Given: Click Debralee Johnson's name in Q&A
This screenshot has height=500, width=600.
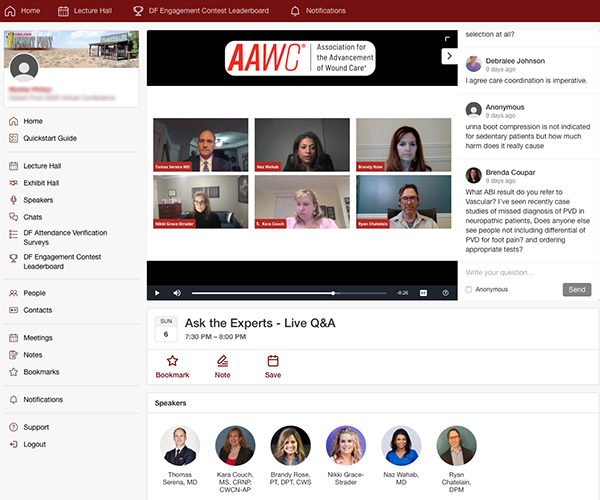Looking at the screenshot, I should click(515, 61).
